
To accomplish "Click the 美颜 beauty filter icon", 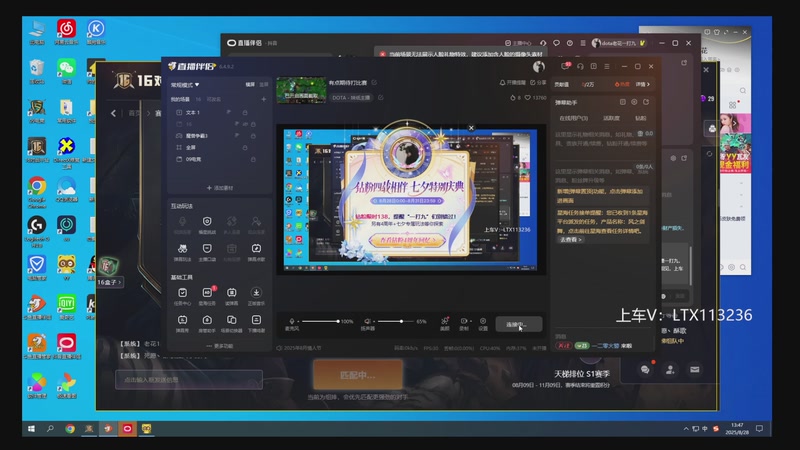I will tap(445, 323).
